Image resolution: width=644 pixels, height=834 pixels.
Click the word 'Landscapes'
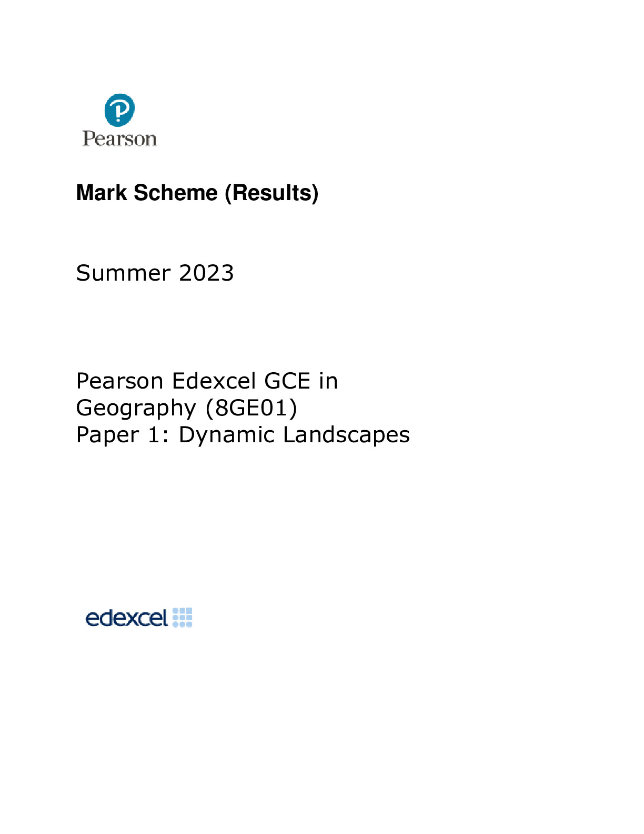click(x=346, y=435)
